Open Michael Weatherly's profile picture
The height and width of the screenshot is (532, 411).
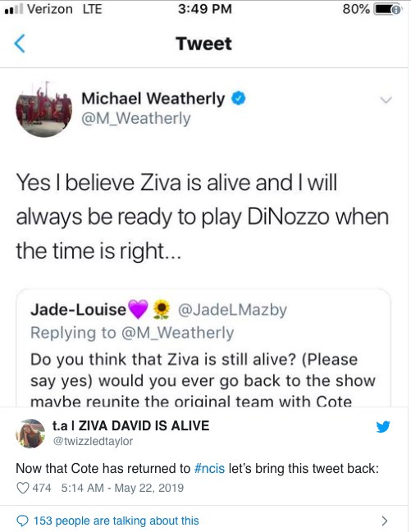click(44, 109)
